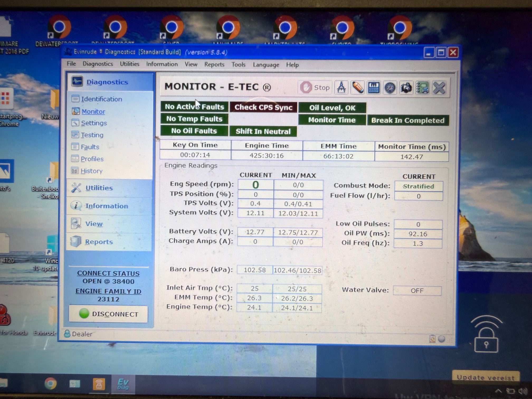
Task: Click the Ev Diag taskbar icon
Action: point(123,384)
